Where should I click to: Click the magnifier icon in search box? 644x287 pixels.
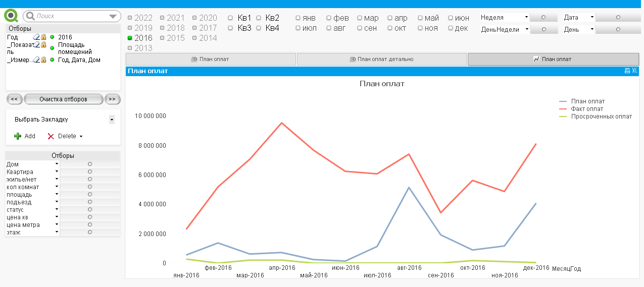[31, 16]
